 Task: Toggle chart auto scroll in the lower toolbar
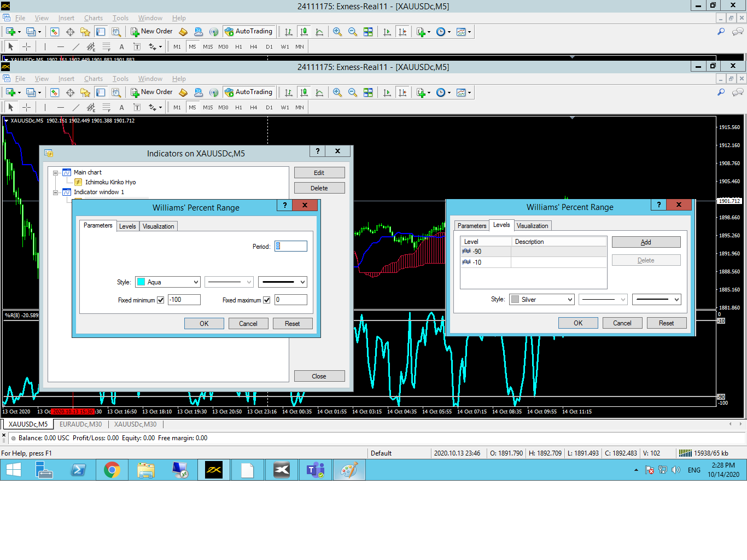tap(387, 92)
